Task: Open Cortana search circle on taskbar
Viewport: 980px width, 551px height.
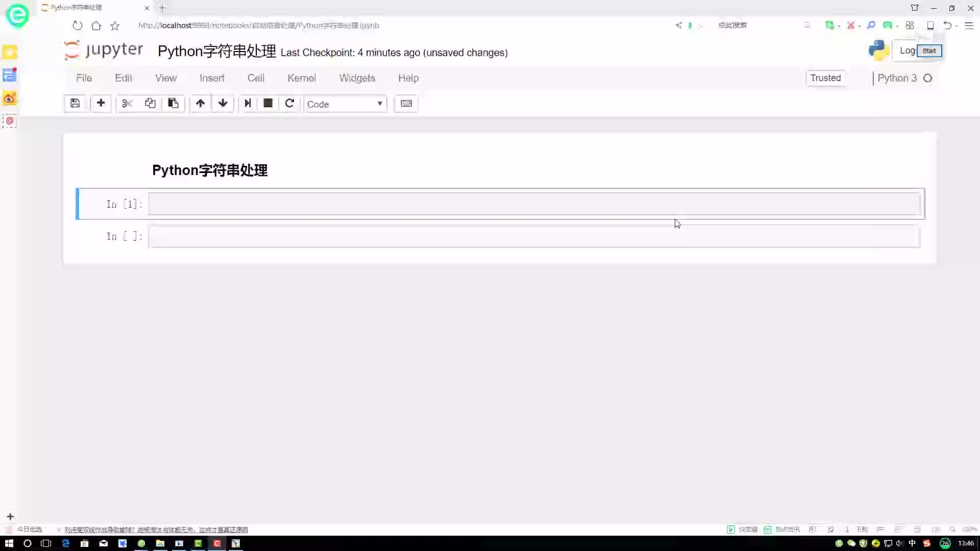Action: pyautogui.click(x=28, y=543)
